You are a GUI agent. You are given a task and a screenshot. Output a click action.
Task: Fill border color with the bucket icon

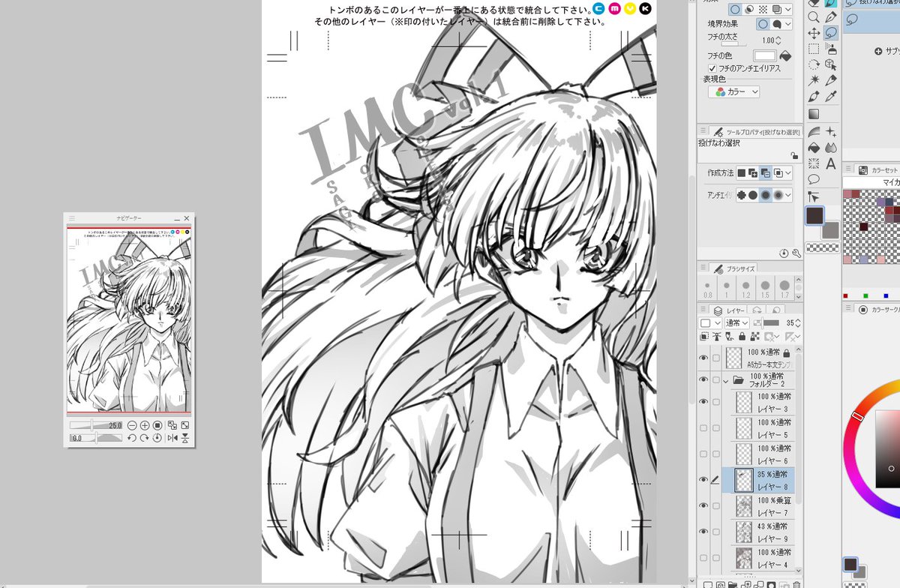point(785,55)
